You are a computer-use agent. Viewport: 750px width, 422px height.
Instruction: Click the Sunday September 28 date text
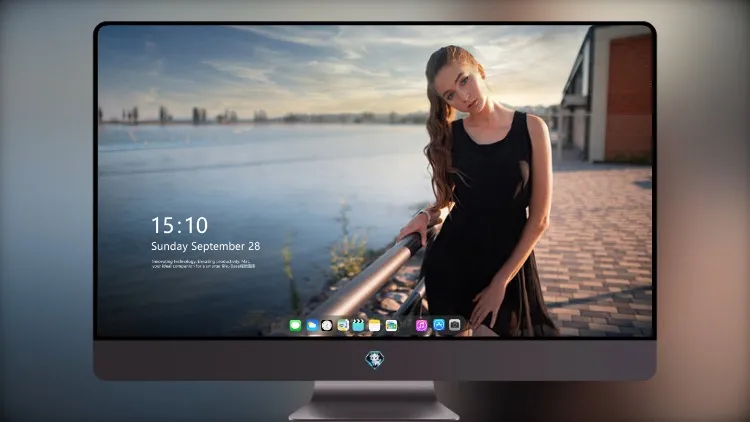(206, 246)
